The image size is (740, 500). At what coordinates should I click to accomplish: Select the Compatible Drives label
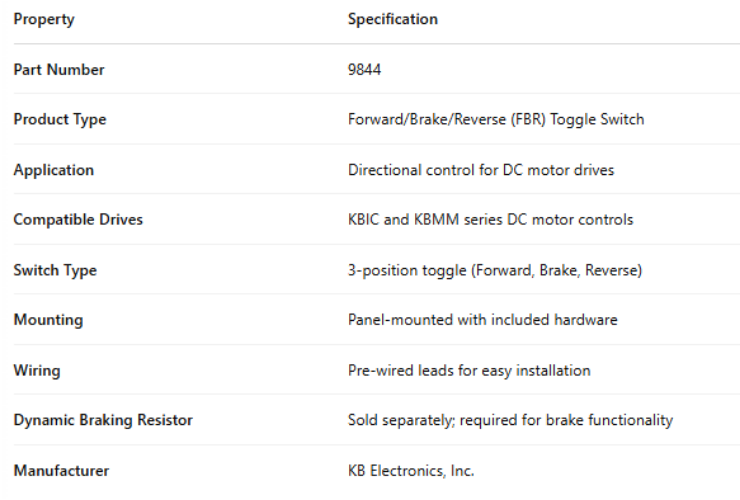coord(78,220)
